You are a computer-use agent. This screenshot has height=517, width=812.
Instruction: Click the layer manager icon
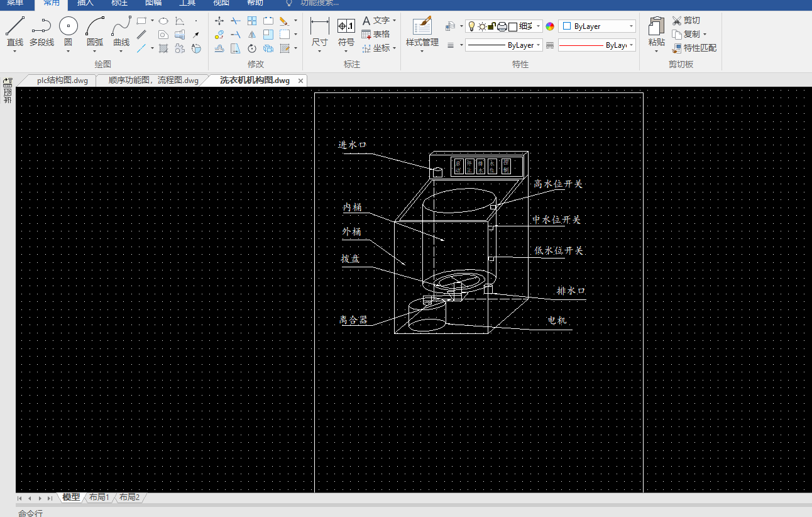click(x=450, y=26)
